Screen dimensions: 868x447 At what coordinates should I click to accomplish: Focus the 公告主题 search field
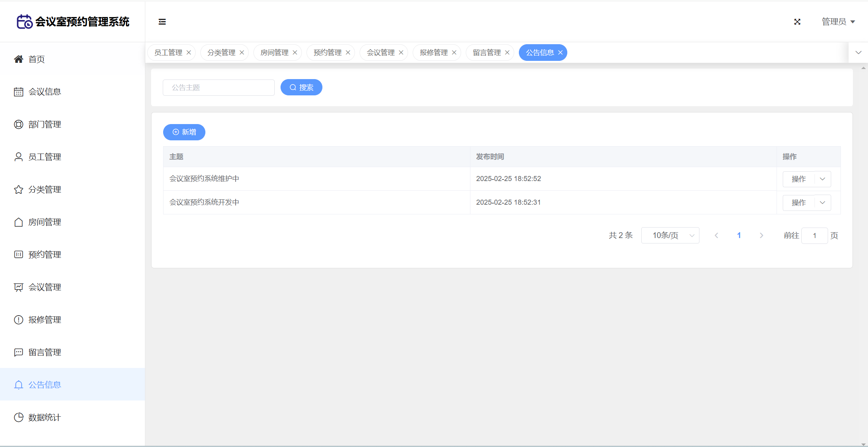click(219, 88)
